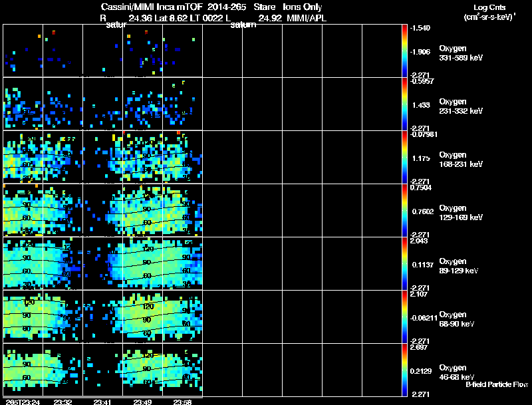
Task: Click the Oxygen 89-129 keV color bar
Action: 404,263
